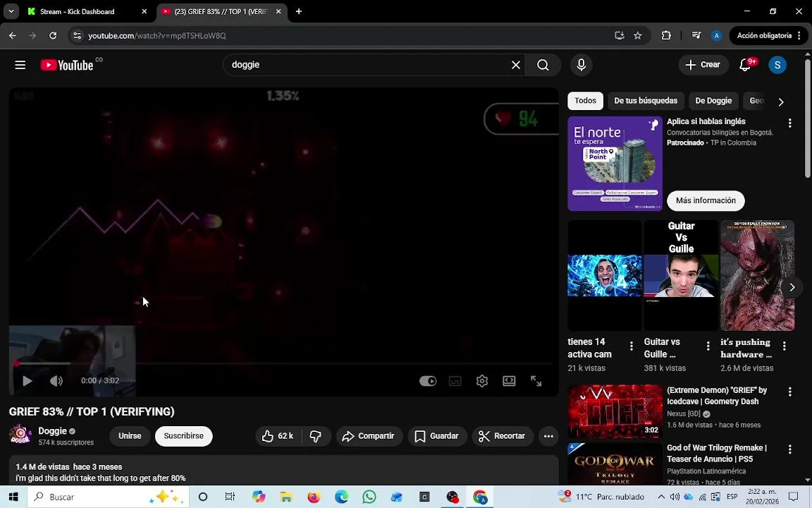Bookmark this page with the star
The width and height of the screenshot is (812, 508).
pyautogui.click(x=637, y=35)
